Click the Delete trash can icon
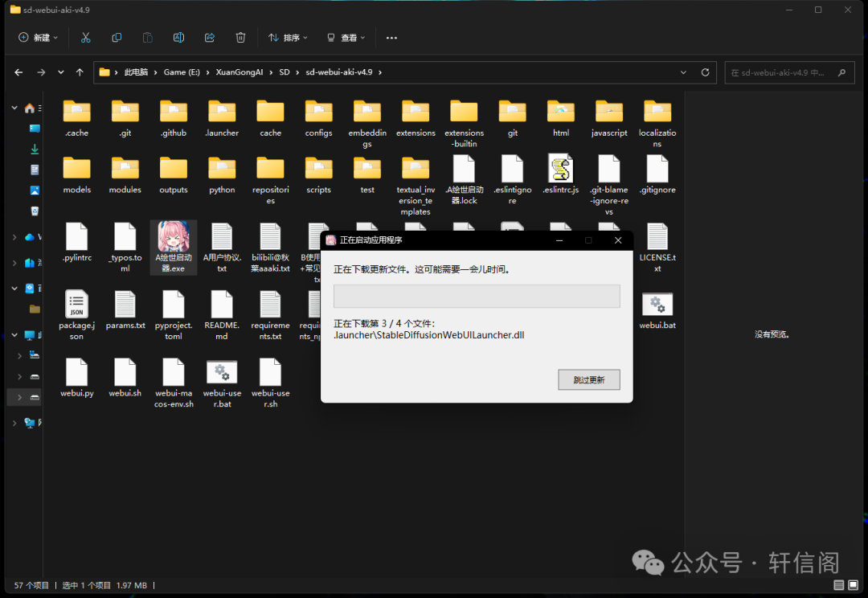The image size is (868, 598). click(240, 38)
